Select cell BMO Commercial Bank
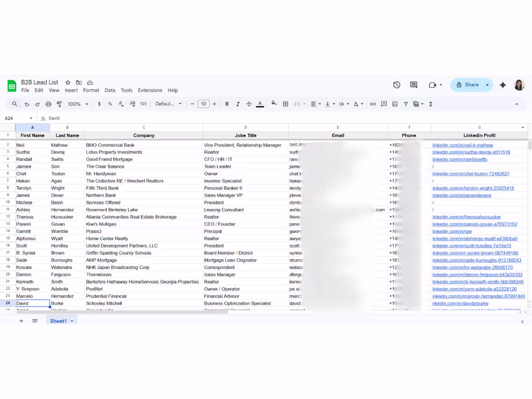 click(x=144, y=145)
